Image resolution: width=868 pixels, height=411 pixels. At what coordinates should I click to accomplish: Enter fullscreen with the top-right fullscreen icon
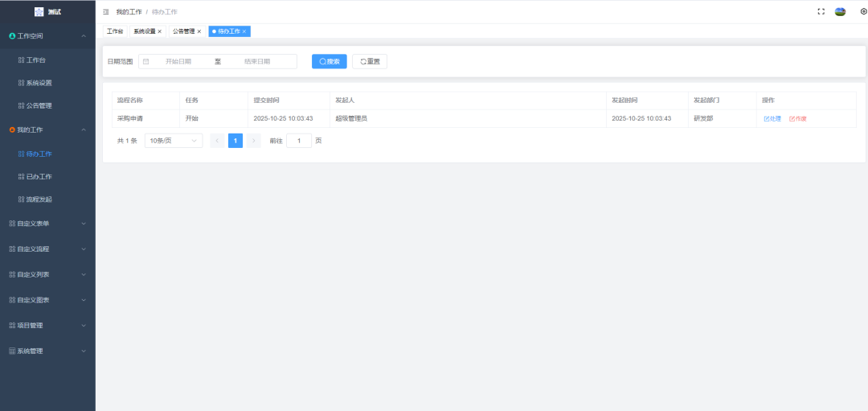point(821,12)
